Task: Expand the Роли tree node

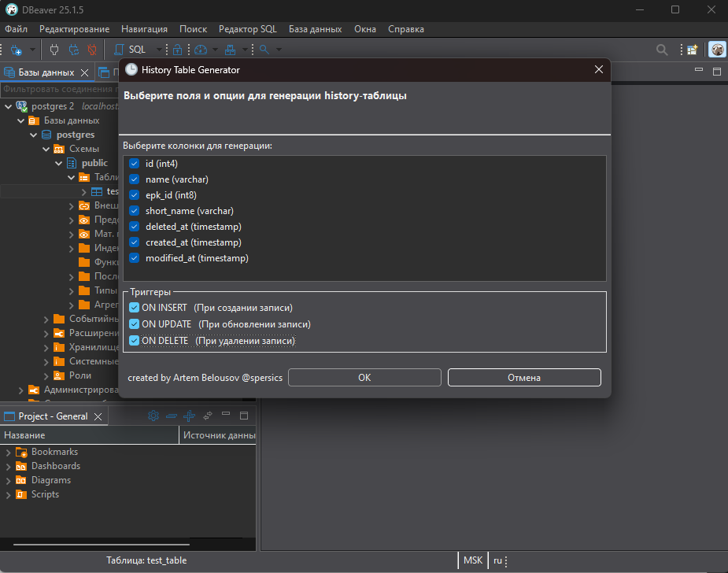Action: (x=46, y=375)
